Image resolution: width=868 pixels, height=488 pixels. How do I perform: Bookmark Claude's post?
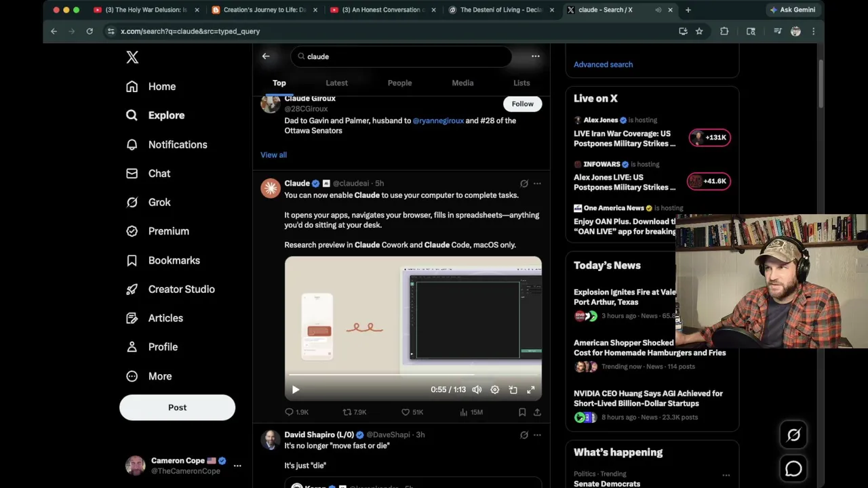(522, 412)
